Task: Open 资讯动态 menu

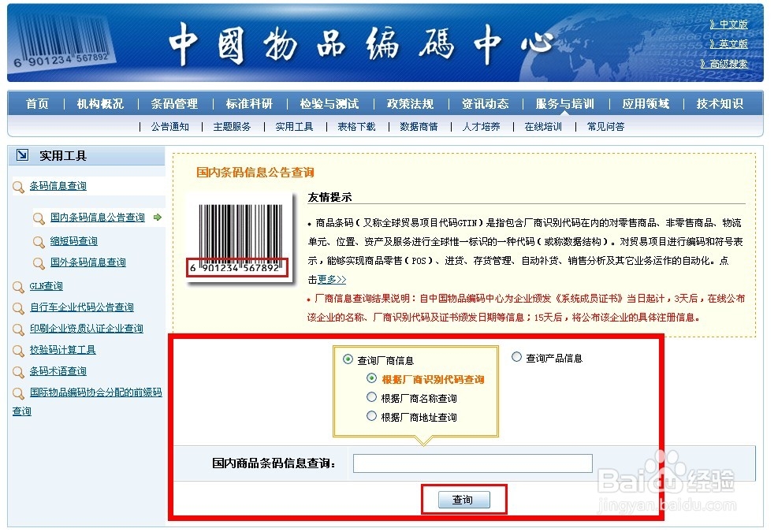Action: (x=486, y=104)
